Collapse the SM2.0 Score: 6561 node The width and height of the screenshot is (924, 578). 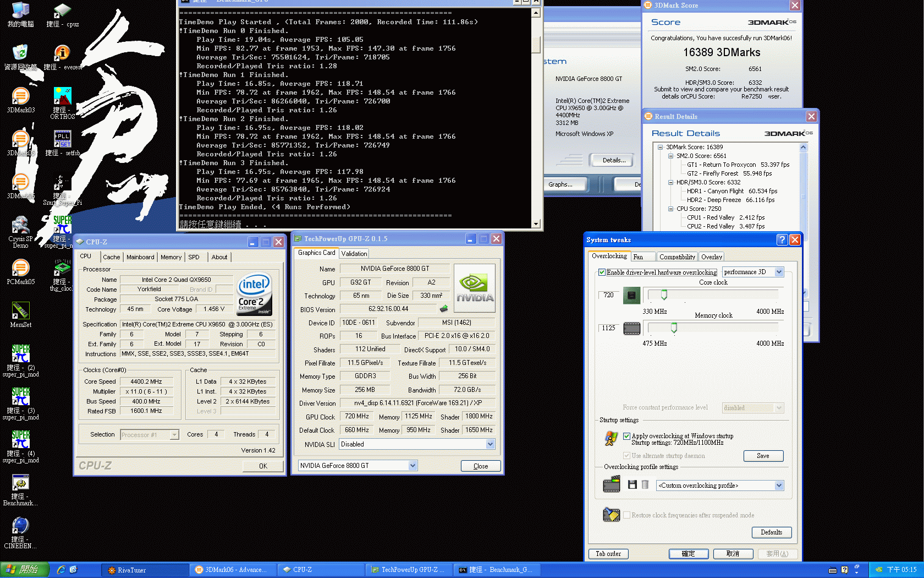pyautogui.click(x=670, y=156)
